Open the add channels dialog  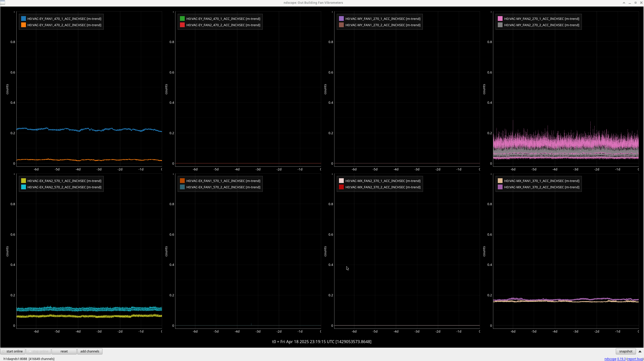tap(90, 351)
